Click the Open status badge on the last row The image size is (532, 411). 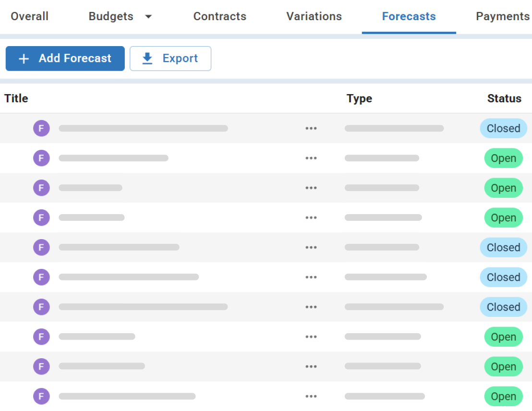coord(503,396)
